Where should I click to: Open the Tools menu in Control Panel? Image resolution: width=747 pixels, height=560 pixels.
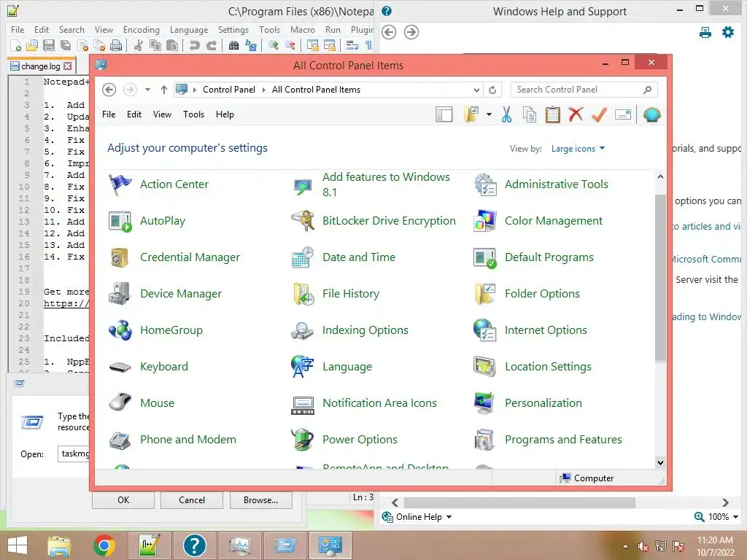pos(193,114)
